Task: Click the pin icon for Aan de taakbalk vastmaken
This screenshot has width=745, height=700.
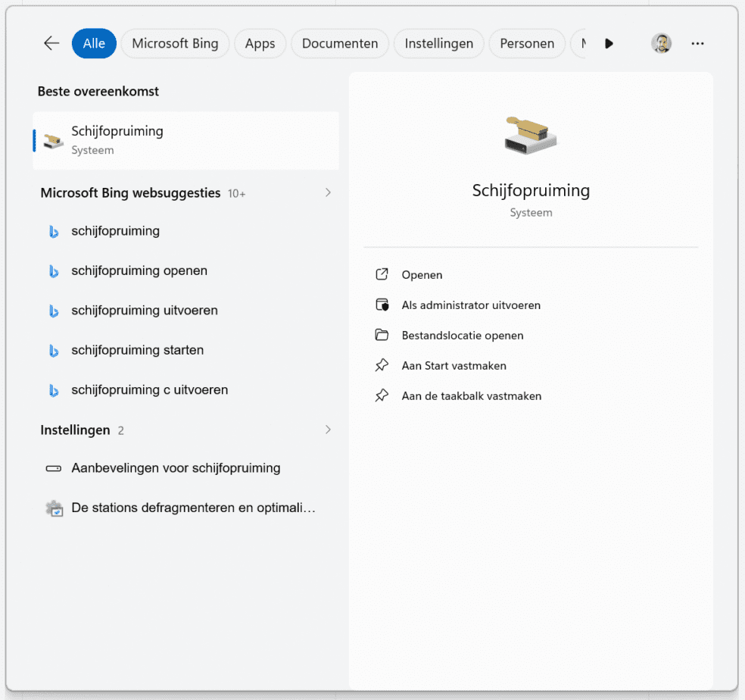Action: point(382,395)
